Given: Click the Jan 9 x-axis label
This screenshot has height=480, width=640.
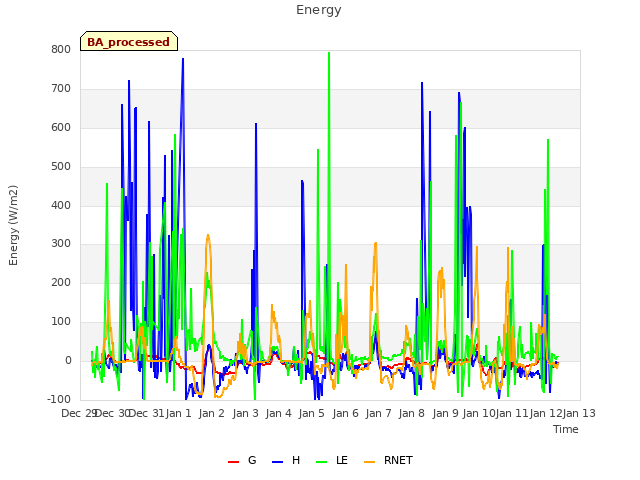Looking at the screenshot, I should pyautogui.click(x=445, y=413).
